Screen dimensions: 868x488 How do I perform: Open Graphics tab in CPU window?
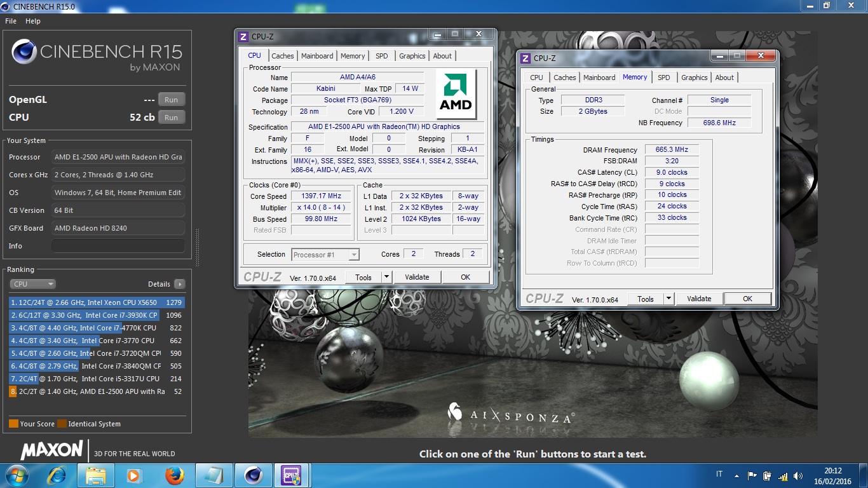[412, 56]
